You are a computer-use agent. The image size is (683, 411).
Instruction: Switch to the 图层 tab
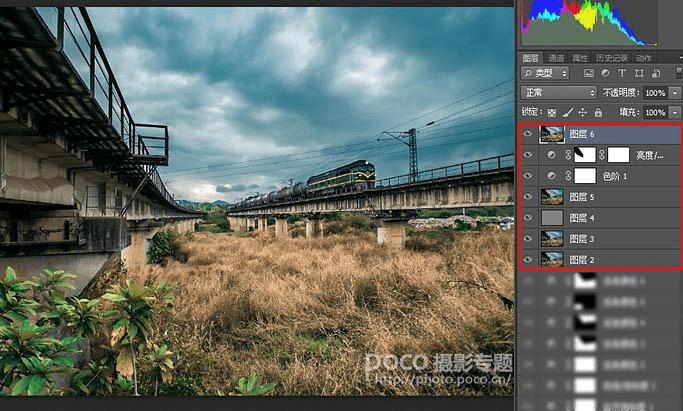point(531,58)
